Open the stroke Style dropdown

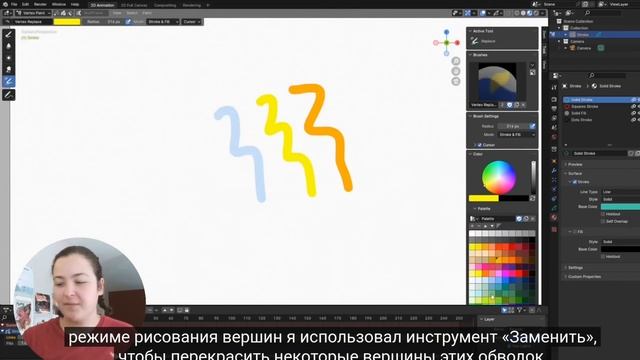[620, 199]
